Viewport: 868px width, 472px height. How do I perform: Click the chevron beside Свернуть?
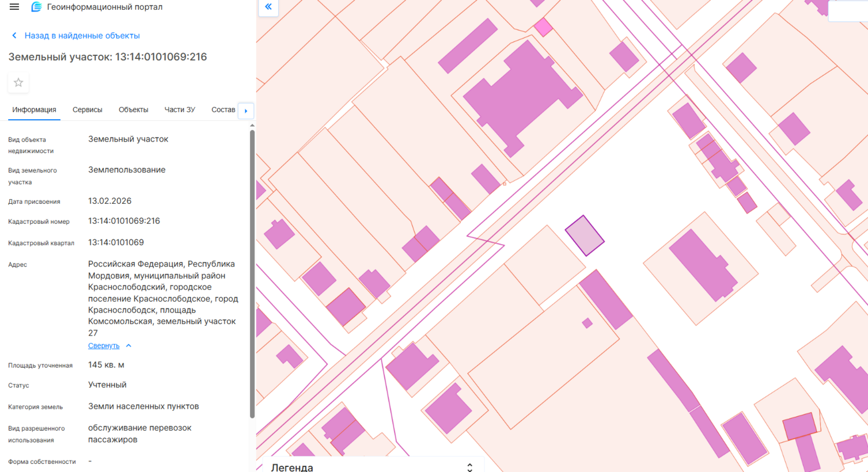128,346
